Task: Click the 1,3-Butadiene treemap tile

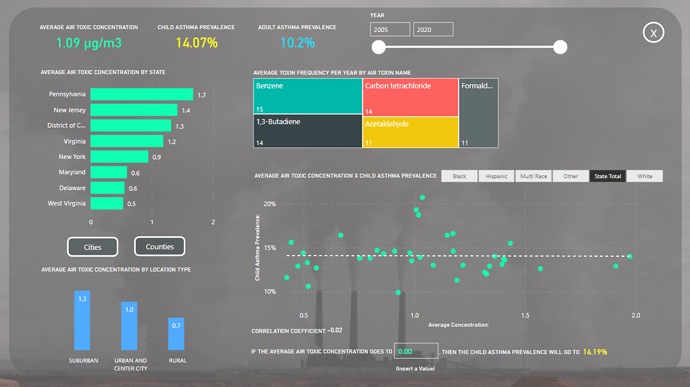Action: pyautogui.click(x=308, y=131)
